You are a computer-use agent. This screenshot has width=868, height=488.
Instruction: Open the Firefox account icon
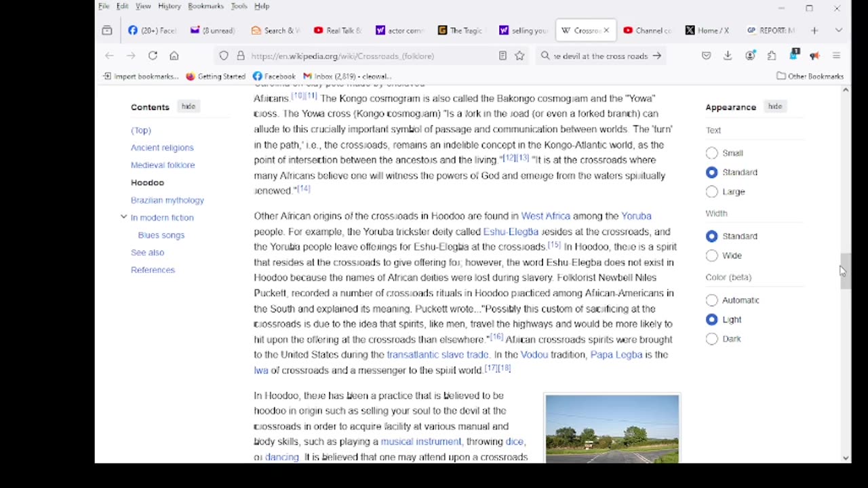750,56
